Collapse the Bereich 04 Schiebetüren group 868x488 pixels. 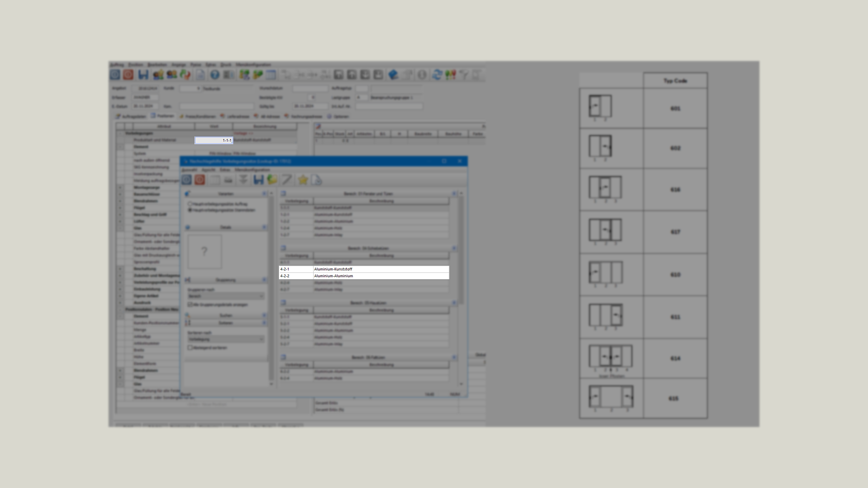[454, 249]
